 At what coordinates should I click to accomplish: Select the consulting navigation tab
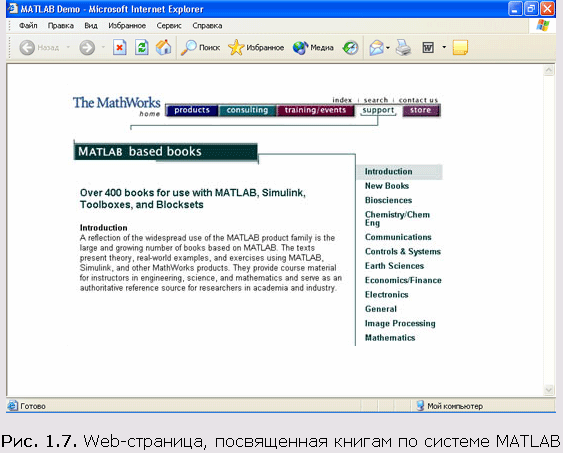247,110
